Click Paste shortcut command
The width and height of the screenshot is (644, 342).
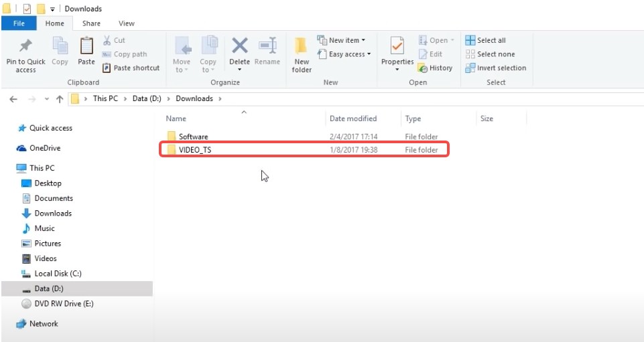pos(131,68)
